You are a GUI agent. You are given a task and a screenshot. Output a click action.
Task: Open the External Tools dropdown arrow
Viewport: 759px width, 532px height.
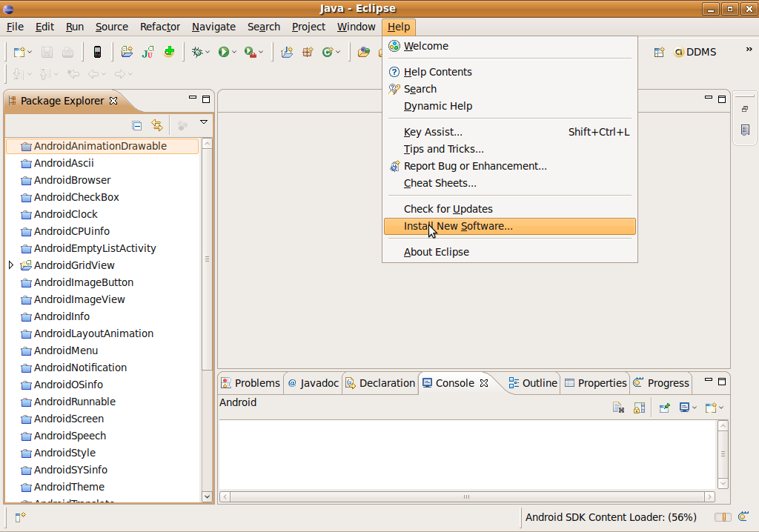pyautogui.click(x=261, y=52)
